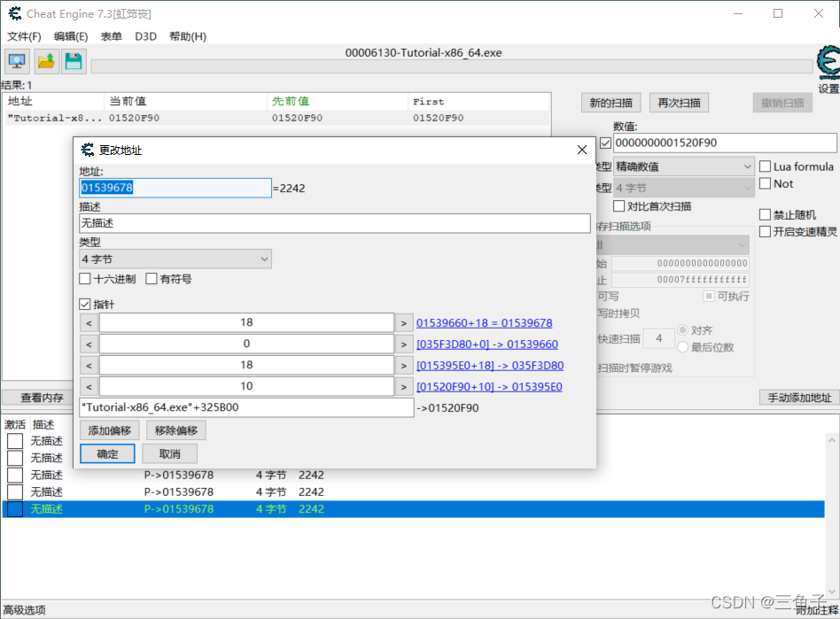Click the 再次扫描 next scan button

pos(679,103)
